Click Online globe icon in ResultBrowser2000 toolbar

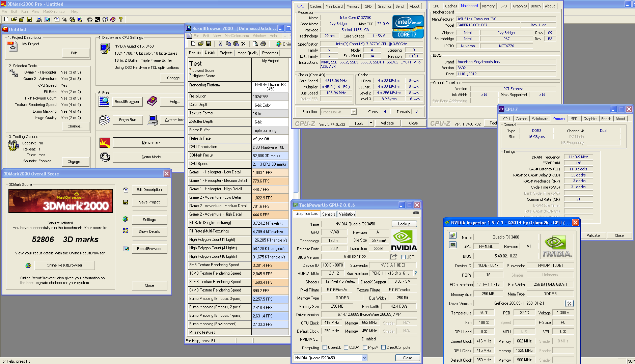click(x=279, y=44)
